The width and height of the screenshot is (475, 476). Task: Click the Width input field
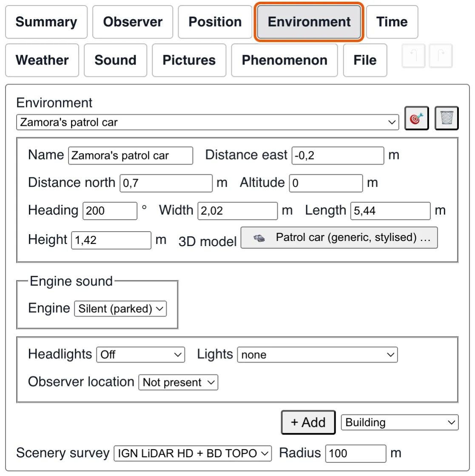click(x=237, y=211)
